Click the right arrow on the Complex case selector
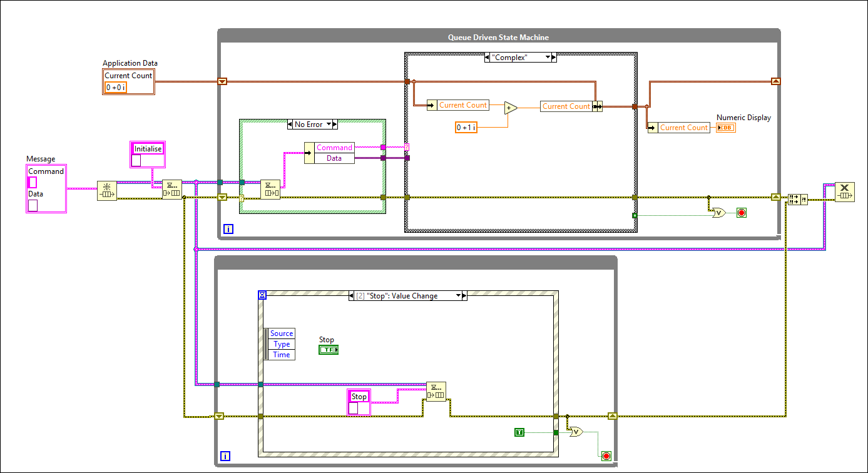This screenshot has width=868, height=473. coord(553,57)
